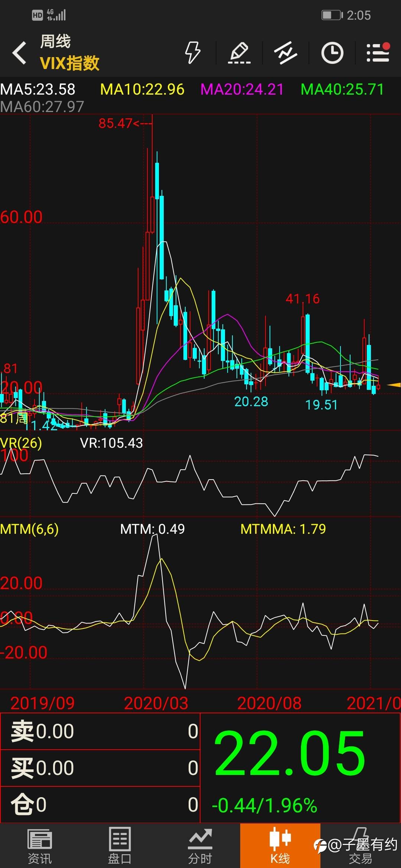Tap the lightning bolt icon
This screenshot has width=401, height=868.
click(x=193, y=53)
